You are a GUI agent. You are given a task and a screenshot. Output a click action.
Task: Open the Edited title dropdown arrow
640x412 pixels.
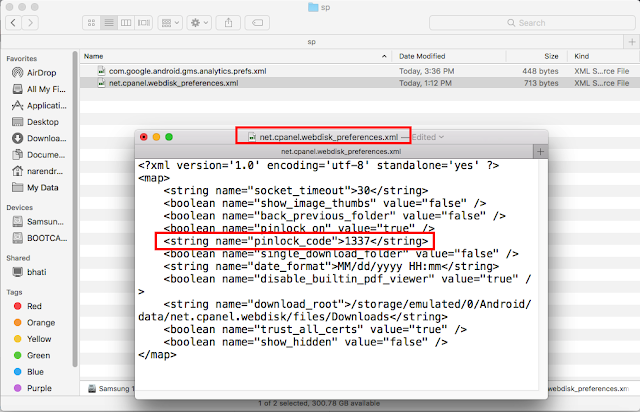pyautogui.click(x=441, y=137)
